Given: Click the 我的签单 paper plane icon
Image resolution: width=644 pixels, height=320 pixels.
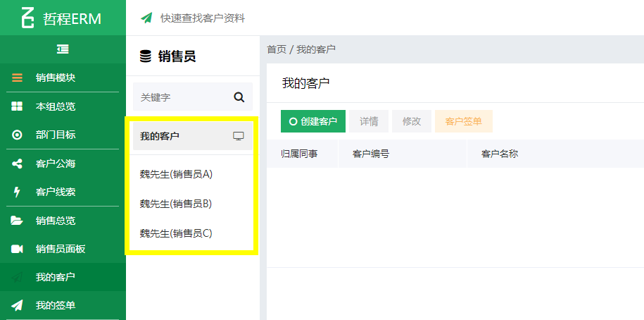Looking at the screenshot, I should point(17,306).
